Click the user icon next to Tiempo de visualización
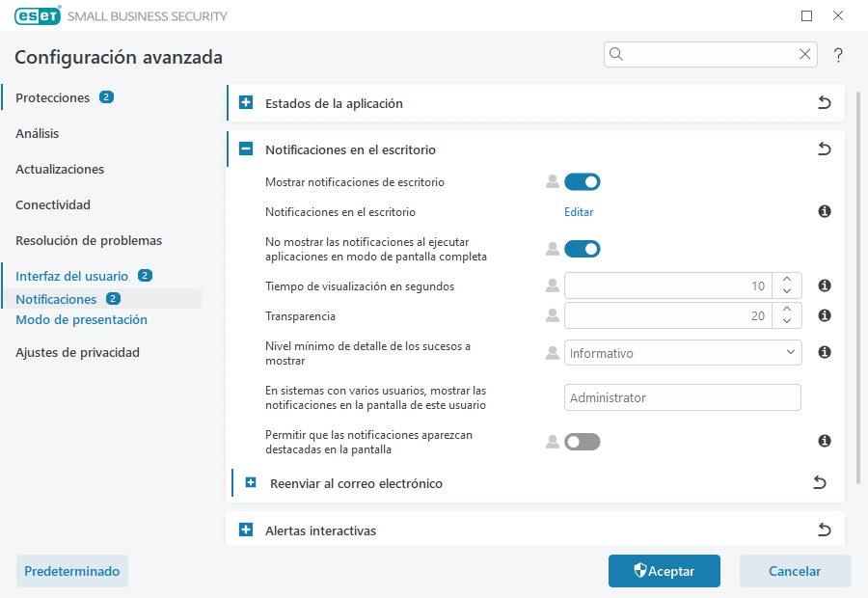The image size is (868, 598). [x=551, y=285]
